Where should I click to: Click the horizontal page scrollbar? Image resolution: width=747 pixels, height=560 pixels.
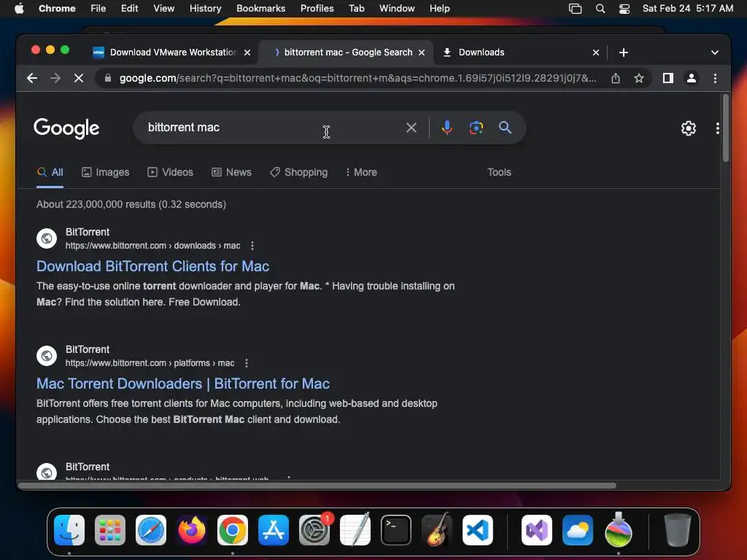pos(317,486)
